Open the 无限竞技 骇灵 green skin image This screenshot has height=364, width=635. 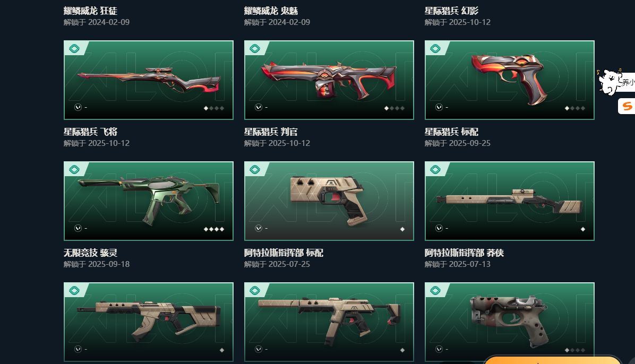tap(149, 201)
